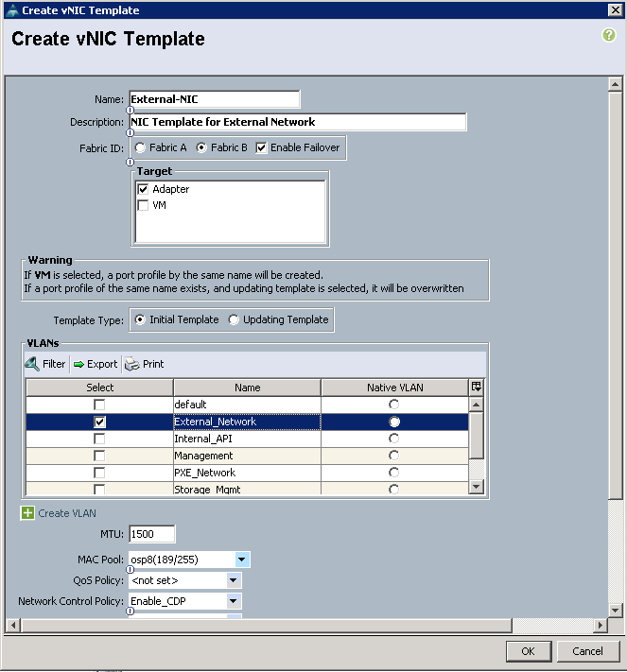Check the default VLAN select checkbox
Screen dimensions: 627x672
(99, 405)
